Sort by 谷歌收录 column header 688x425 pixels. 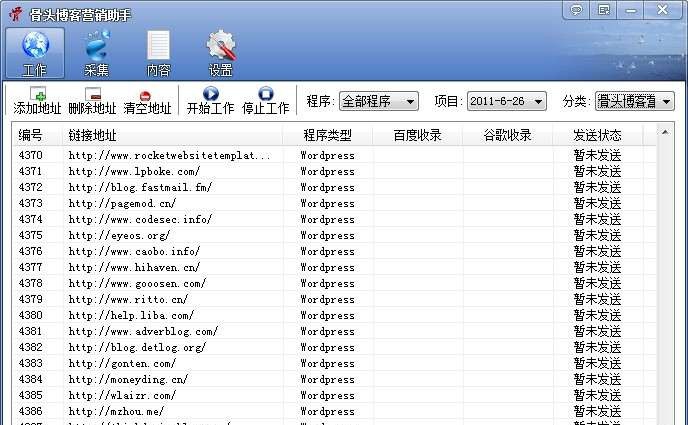[507, 135]
